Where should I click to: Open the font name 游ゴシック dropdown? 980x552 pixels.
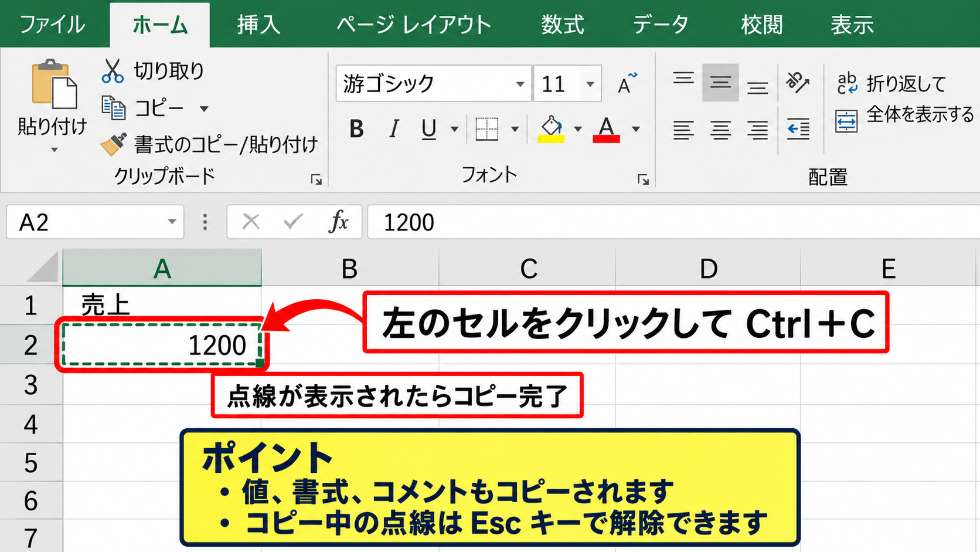click(x=520, y=84)
